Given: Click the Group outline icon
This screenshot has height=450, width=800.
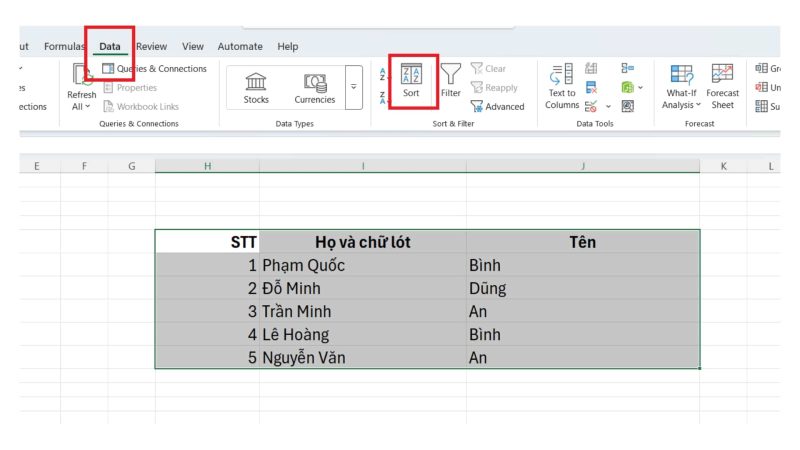Looking at the screenshot, I should click(x=762, y=68).
